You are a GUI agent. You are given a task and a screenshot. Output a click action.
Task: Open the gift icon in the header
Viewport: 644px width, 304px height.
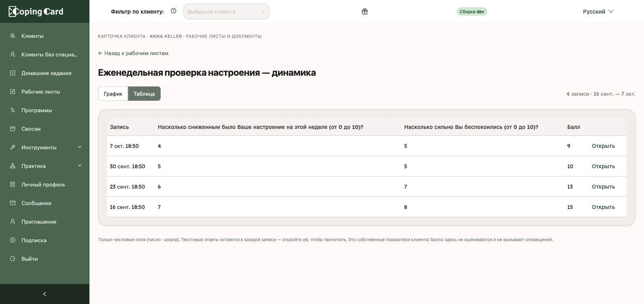365,11
